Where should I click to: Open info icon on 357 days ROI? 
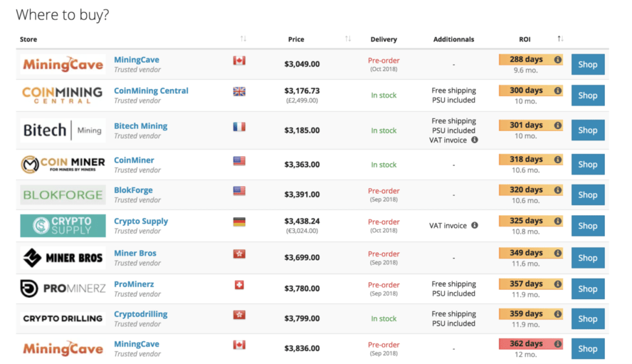557,284
